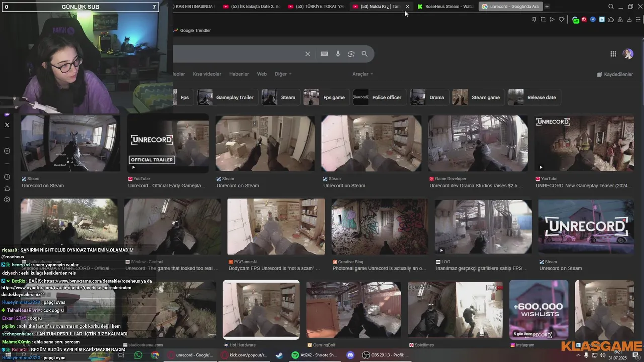Open the on-screen keyboard input tool

pos(325,54)
